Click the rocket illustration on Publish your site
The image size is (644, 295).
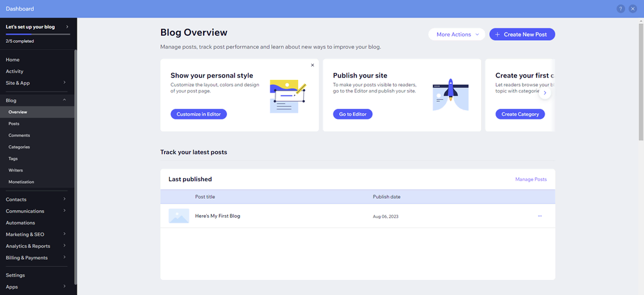tap(450, 94)
